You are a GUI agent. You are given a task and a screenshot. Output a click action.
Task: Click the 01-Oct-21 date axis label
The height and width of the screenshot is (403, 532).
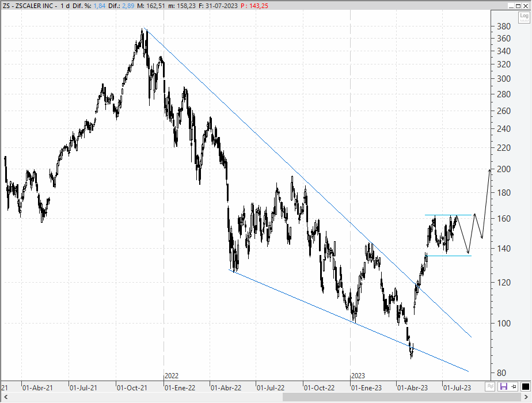(132, 387)
